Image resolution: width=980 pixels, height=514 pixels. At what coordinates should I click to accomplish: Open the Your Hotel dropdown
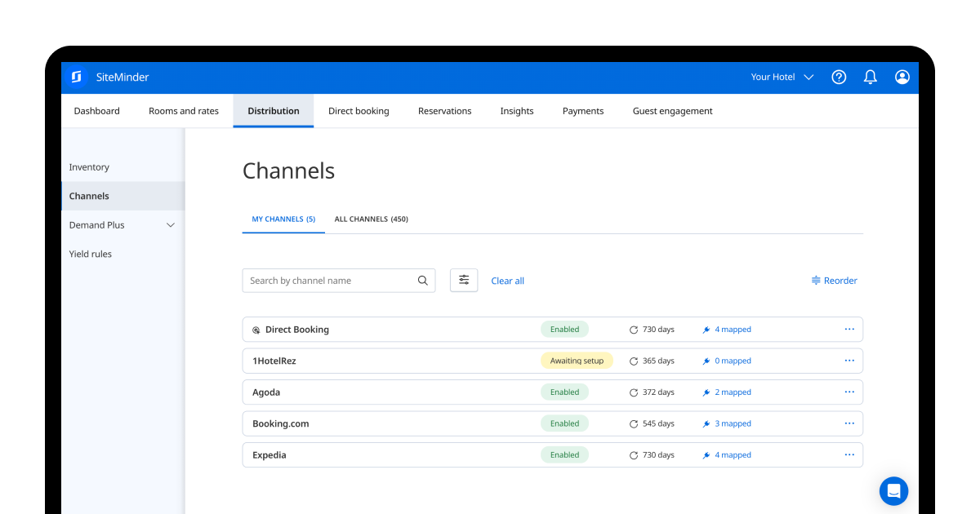coord(782,77)
